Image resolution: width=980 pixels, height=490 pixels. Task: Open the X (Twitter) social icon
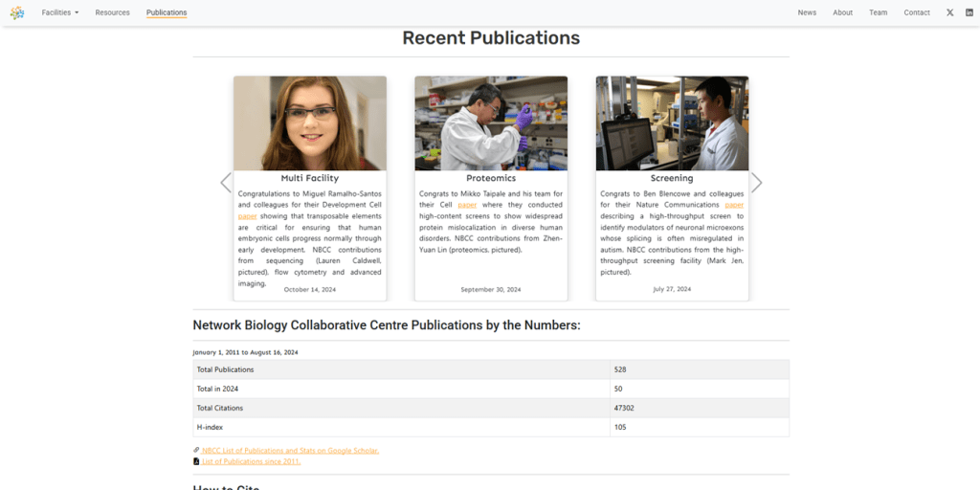(x=950, y=12)
